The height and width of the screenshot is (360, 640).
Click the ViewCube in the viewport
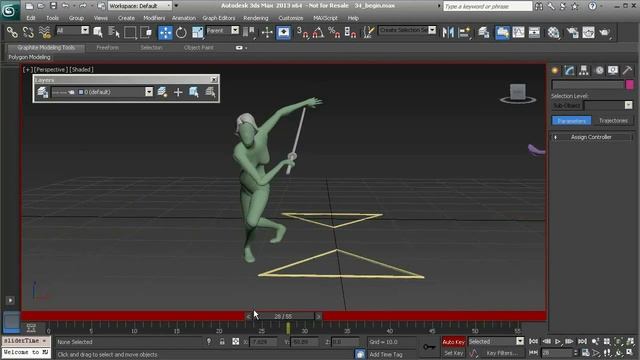518,93
